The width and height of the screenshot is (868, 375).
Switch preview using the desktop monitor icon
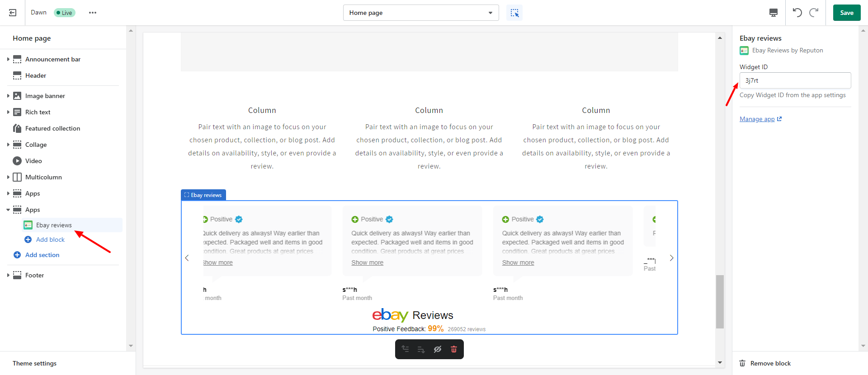774,13
